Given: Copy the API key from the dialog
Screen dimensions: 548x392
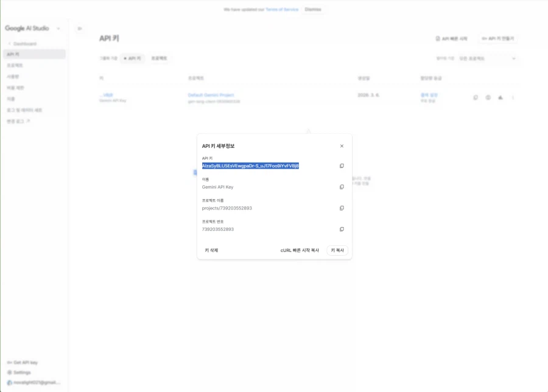Looking at the screenshot, I should click(342, 165).
